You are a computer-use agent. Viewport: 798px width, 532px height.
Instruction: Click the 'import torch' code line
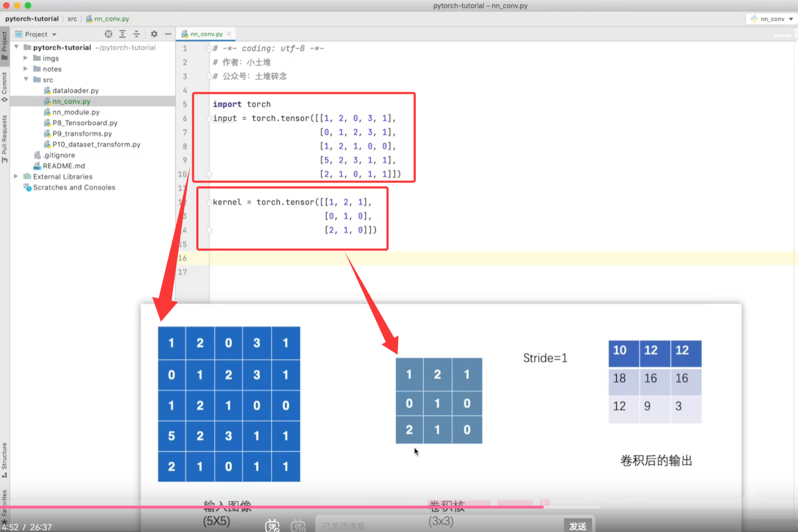[x=242, y=104]
